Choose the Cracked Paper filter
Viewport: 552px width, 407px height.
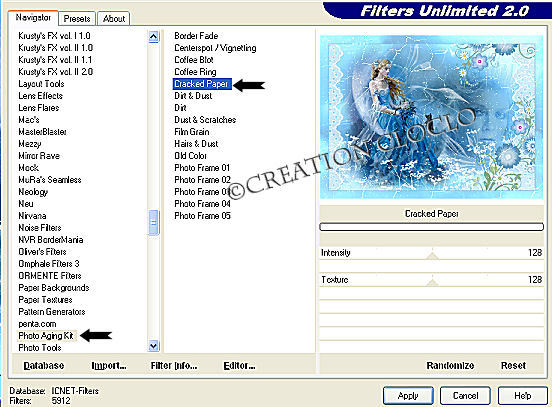point(202,84)
